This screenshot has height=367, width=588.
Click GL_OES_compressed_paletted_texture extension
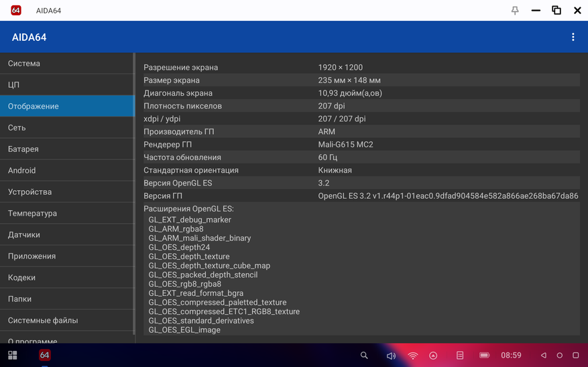point(217,302)
